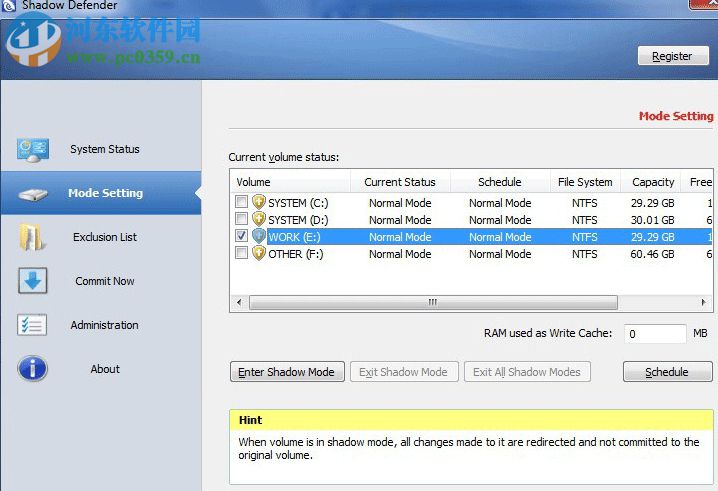Go to Commit Now page
Viewport: 718px width, 491px height.
pyautogui.click(x=101, y=281)
